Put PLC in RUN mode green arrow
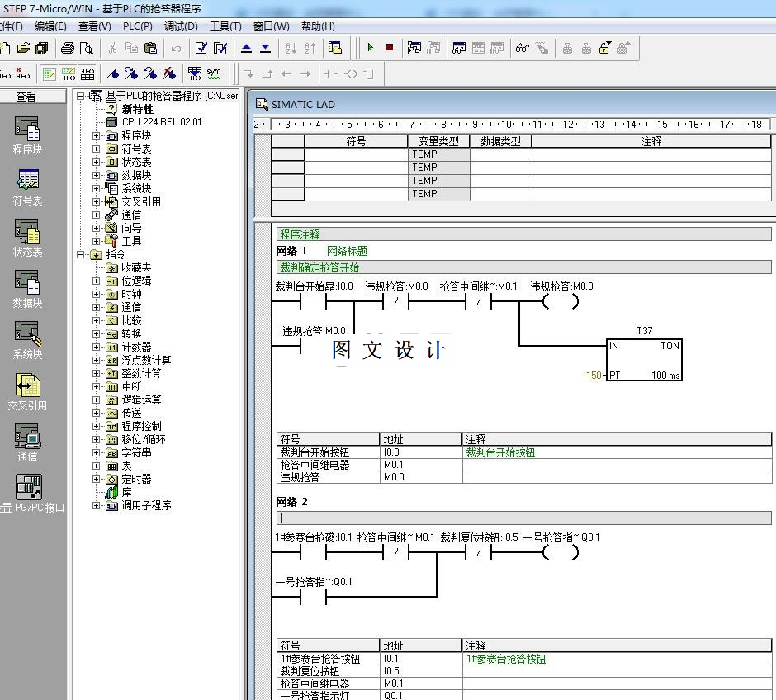Screen dimensions: 776x700 pos(370,48)
